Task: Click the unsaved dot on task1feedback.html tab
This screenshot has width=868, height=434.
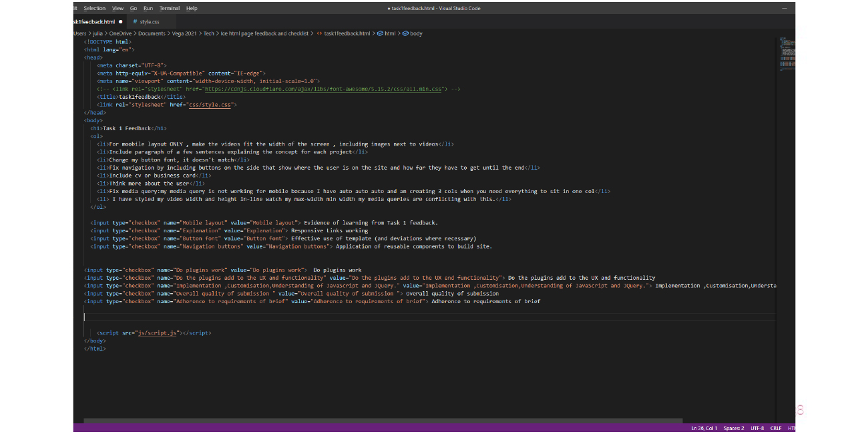Action: pos(120,22)
